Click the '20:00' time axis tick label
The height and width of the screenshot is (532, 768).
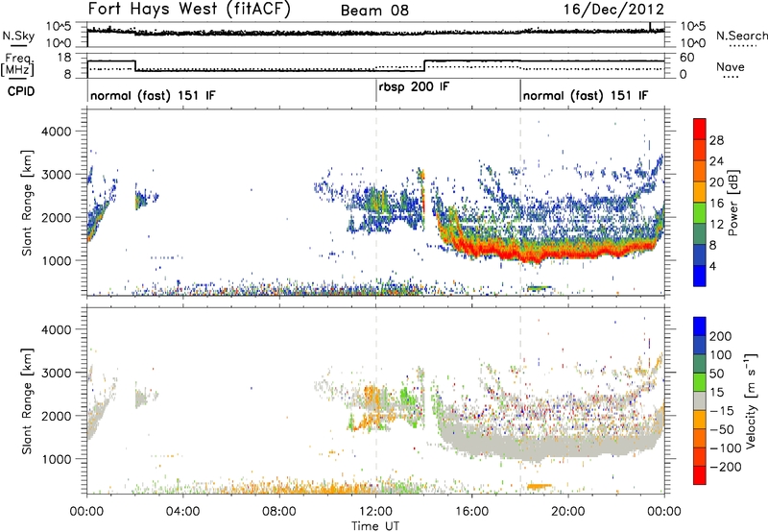pyautogui.click(x=568, y=512)
